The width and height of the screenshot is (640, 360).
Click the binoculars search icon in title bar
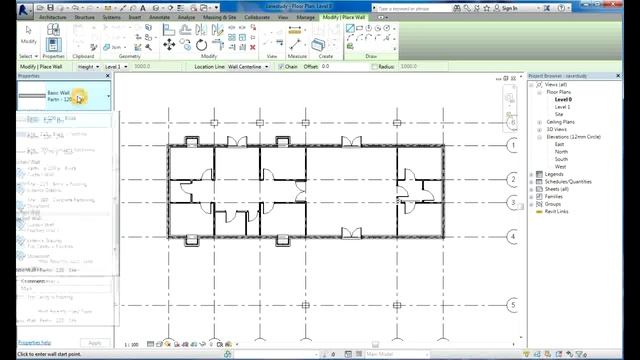tap(457, 8)
